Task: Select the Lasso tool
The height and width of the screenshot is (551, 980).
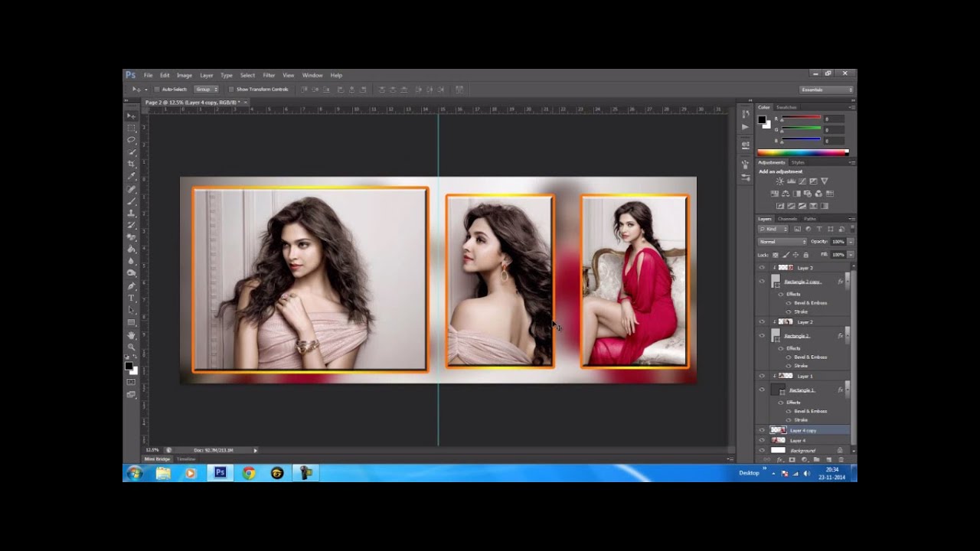Action: [x=131, y=140]
